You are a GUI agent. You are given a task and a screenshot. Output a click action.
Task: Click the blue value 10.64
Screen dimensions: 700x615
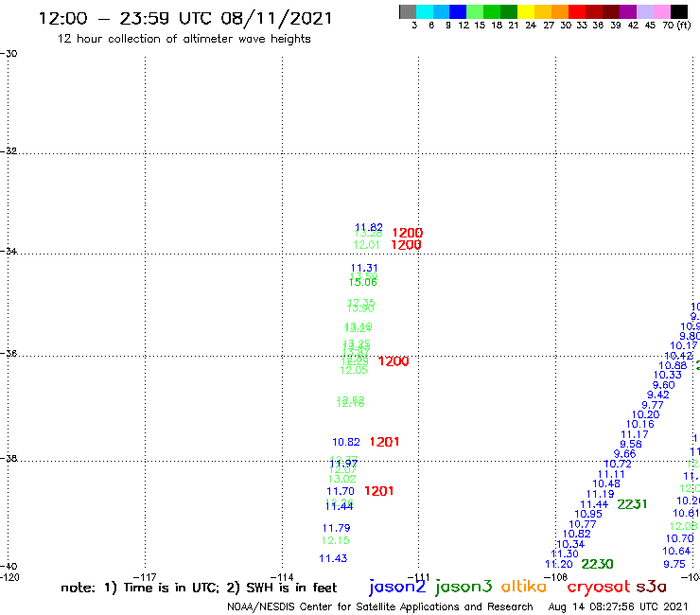coord(676,551)
